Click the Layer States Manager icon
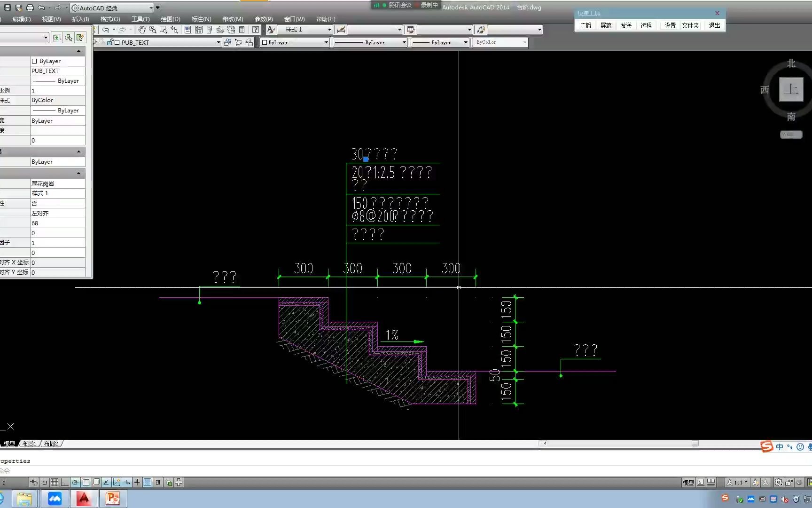 [249, 42]
